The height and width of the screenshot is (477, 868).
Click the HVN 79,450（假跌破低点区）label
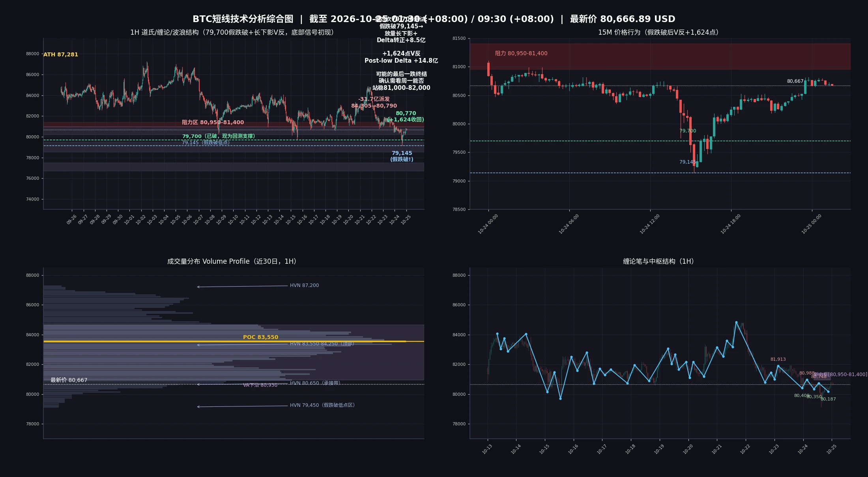pyautogui.click(x=322, y=405)
